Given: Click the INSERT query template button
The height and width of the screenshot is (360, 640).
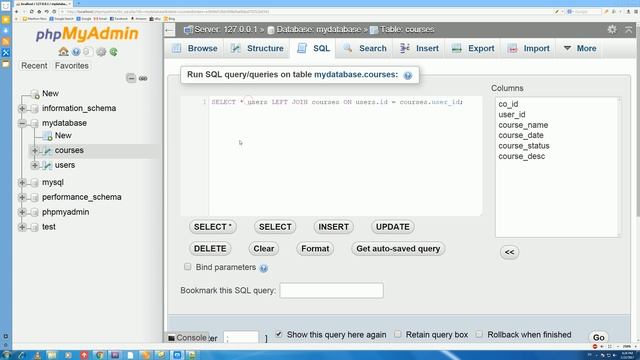Looking at the screenshot, I should point(333,227).
